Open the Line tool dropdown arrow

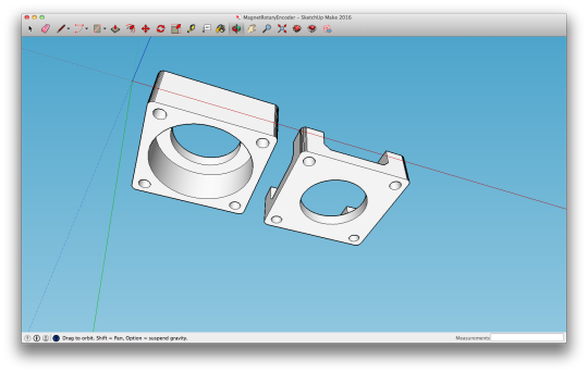pos(68,29)
